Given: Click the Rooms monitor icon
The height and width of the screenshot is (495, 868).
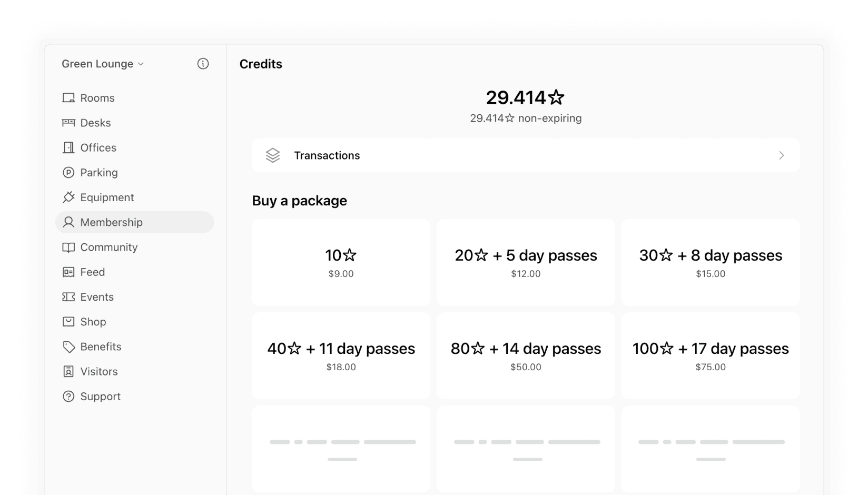Looking at the screenshot, I should click(68, 98).
